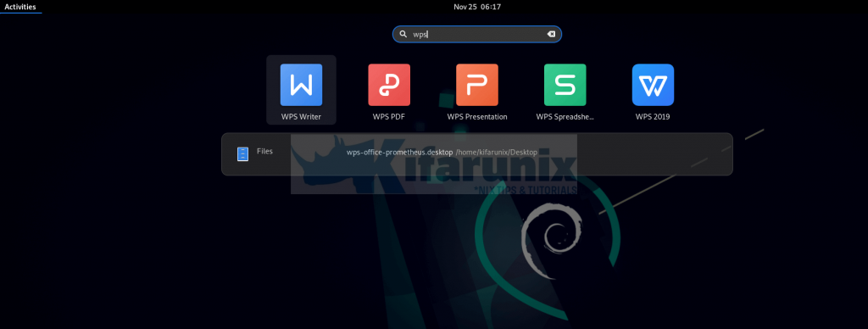
Task: Click the Files search provider icon
Action: pos(243,153)
